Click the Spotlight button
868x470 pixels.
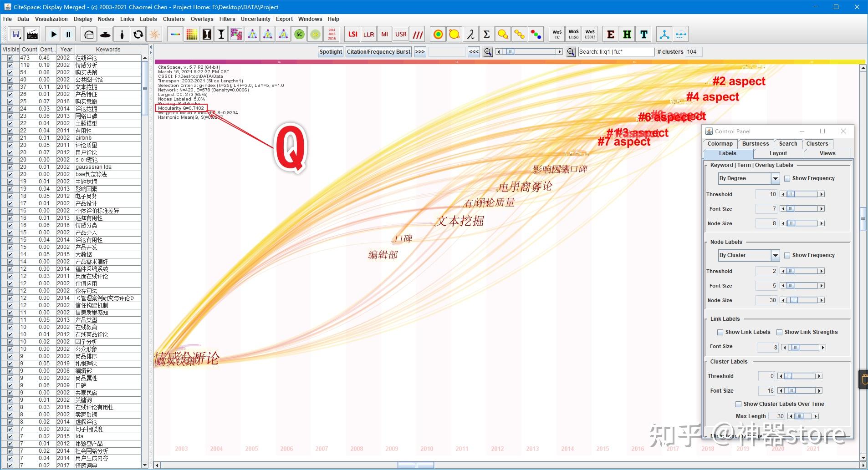coord(331,52)
